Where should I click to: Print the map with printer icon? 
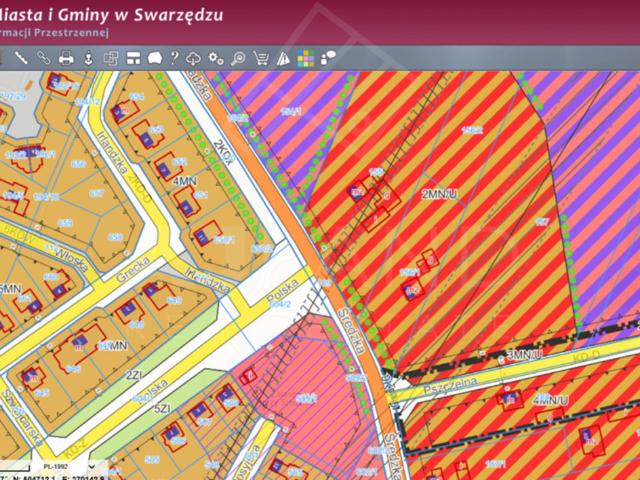[66, 57]
